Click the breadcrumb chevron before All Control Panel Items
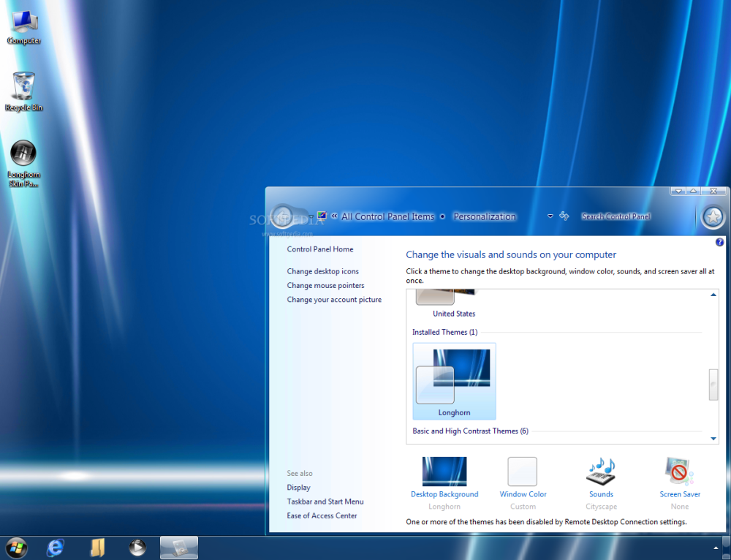 [333, 216]
